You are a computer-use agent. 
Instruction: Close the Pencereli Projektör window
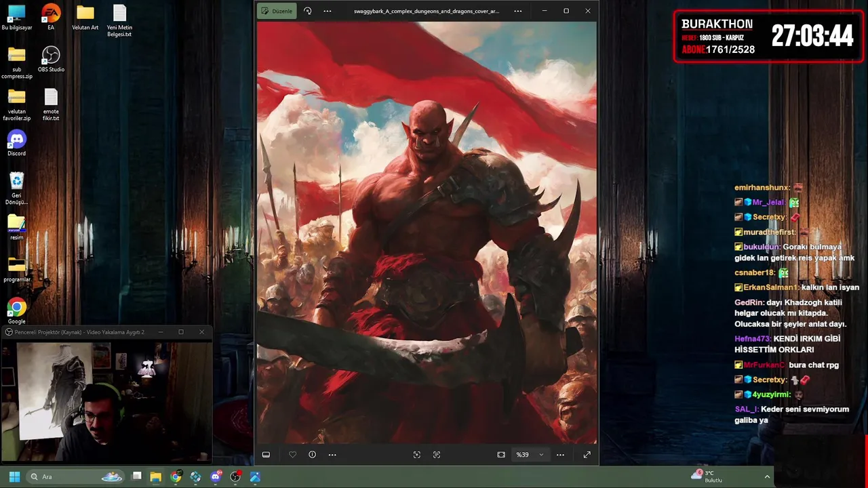[201, 332]
